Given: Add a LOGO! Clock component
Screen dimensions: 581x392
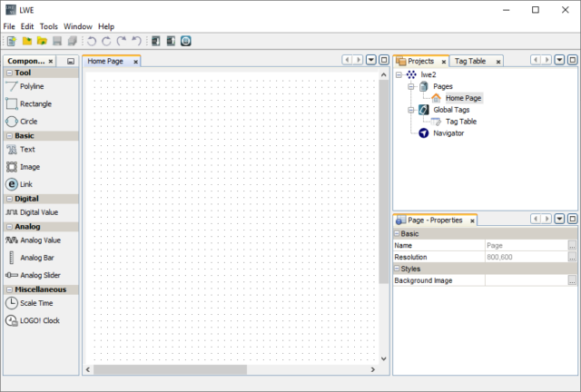Looking at the screenshot, I should pos(38,320).
